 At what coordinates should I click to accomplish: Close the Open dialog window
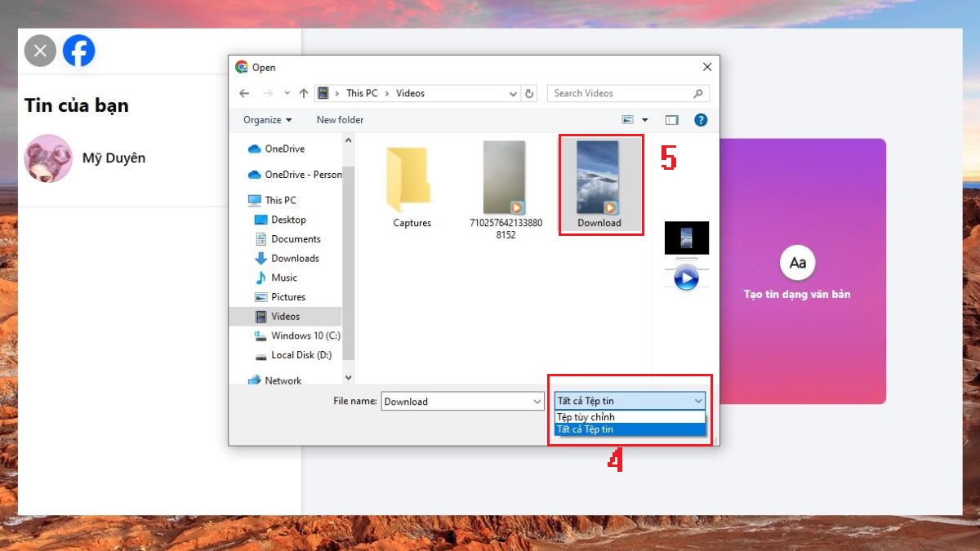click(x=706, y=67)
